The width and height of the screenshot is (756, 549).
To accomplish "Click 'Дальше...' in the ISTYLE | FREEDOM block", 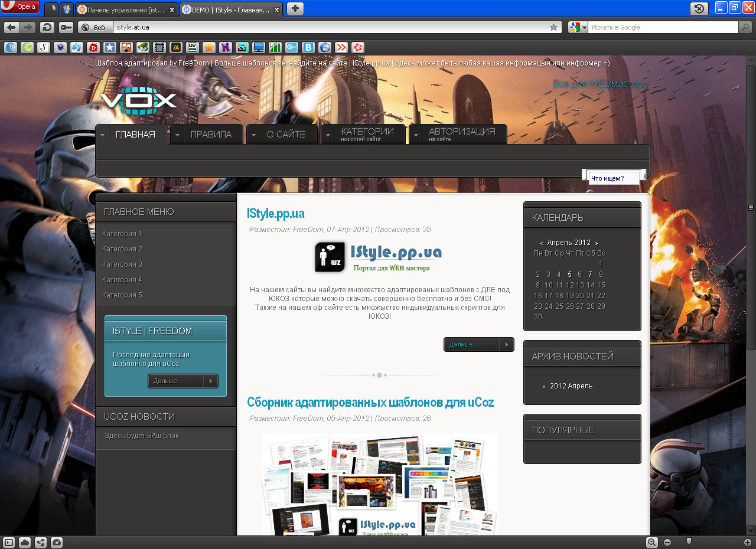I will [x=183, y=381].
